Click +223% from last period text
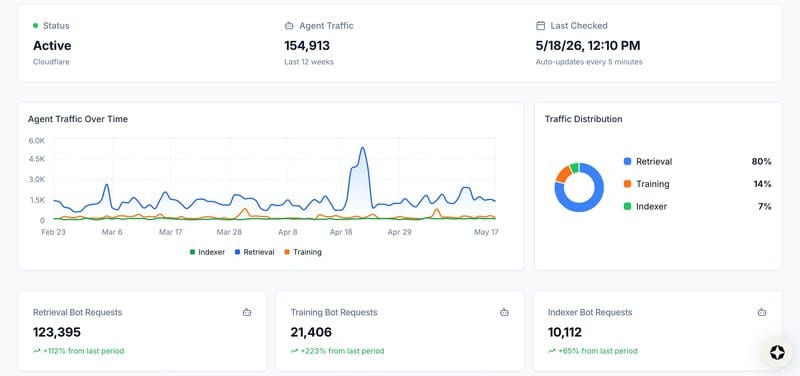800x376 pixels. click(x=342, y=351)
